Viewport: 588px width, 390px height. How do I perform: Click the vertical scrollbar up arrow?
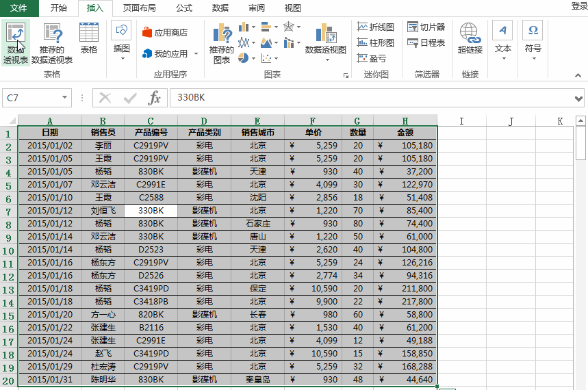580,120
